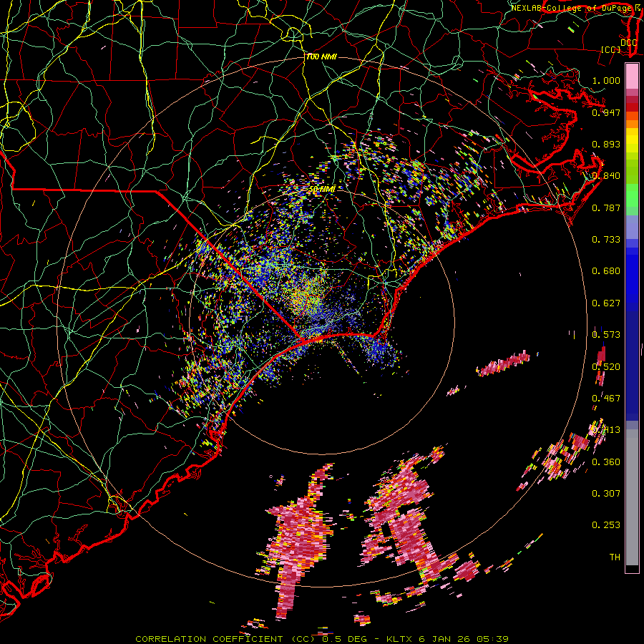Click the 0.467 scale value
This screenshot has height=644, width=644.
coord(606,399)
